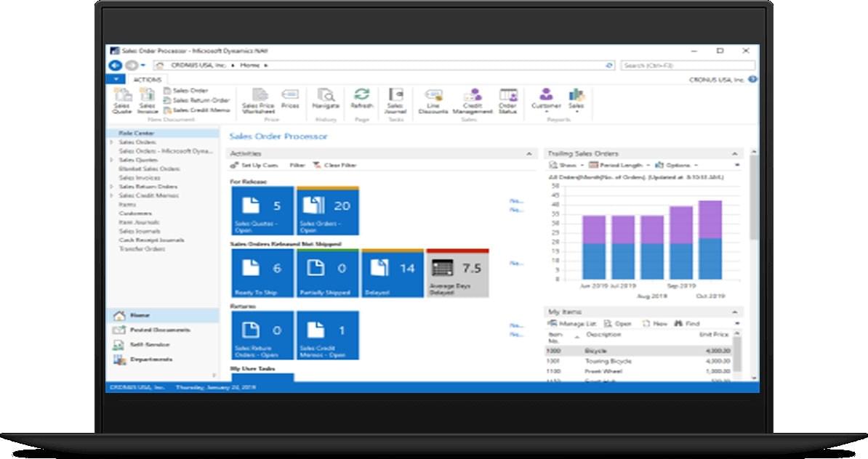Switch to Posted Documents

click(x=163, y=330)
